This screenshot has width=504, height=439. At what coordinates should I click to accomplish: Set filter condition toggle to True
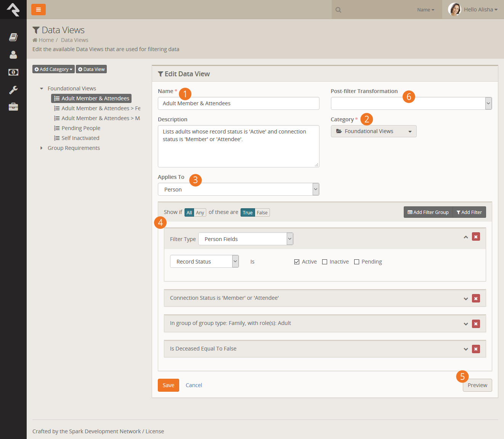point(248,212)
